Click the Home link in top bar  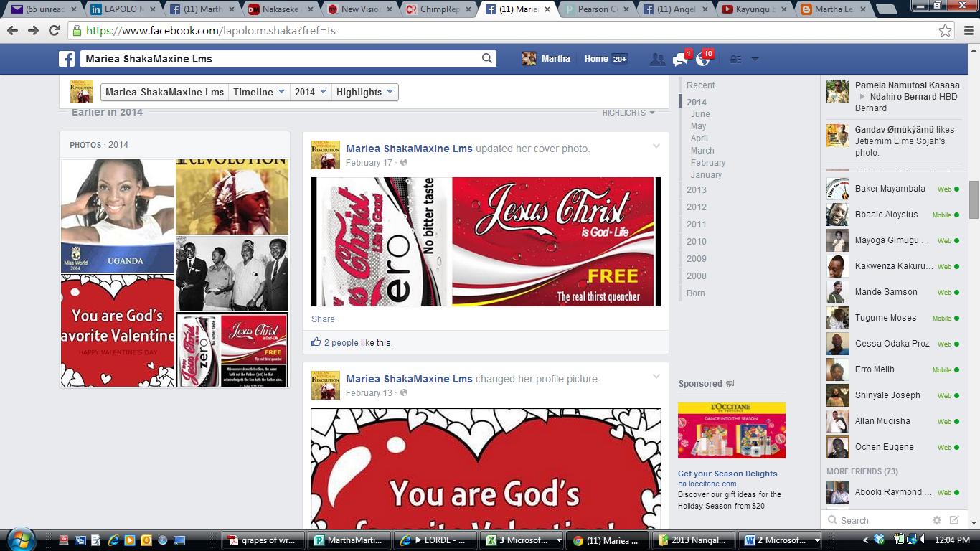(x=596, y=59)
